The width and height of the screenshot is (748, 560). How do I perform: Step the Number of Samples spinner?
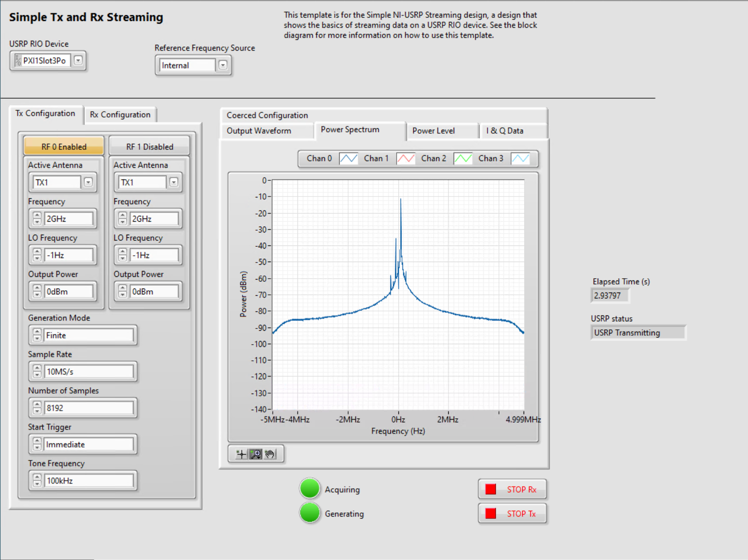pos(37,408)
